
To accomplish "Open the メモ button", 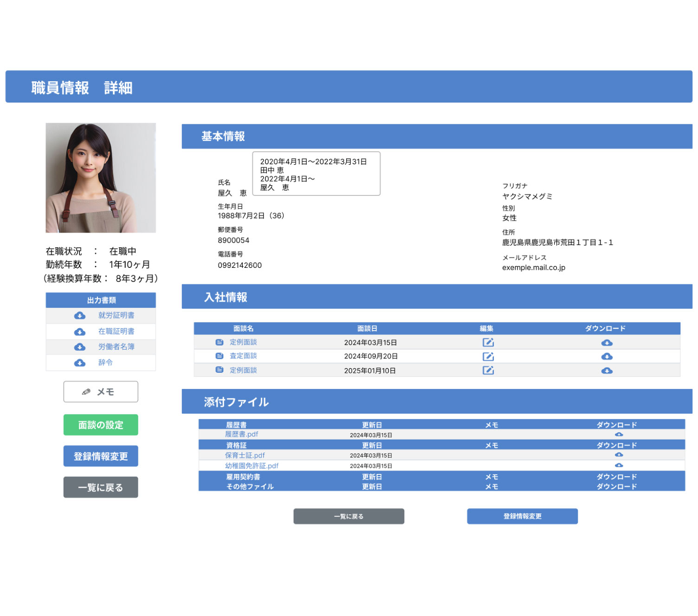I will point(101,392).
